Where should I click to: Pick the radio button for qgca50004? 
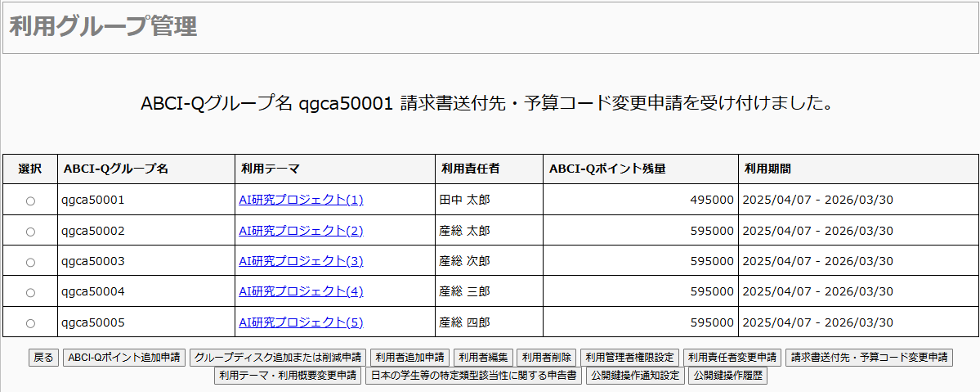[x=30, y=293]
